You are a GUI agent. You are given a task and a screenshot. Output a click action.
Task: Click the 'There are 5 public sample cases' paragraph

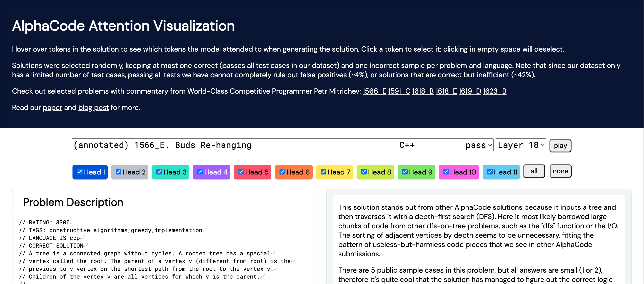(475, 275)
